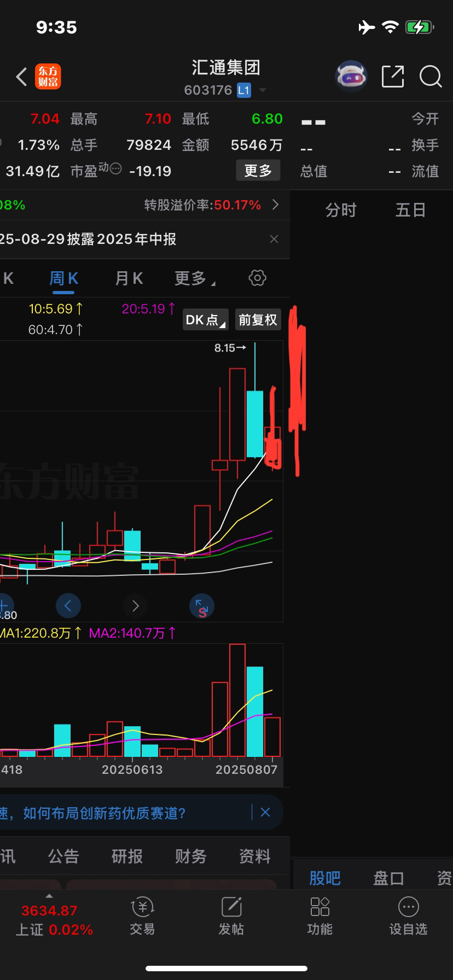The width and height of the screenshot is (453, 980).
Task: Tap the share export icon
Action: click(393, 76)
